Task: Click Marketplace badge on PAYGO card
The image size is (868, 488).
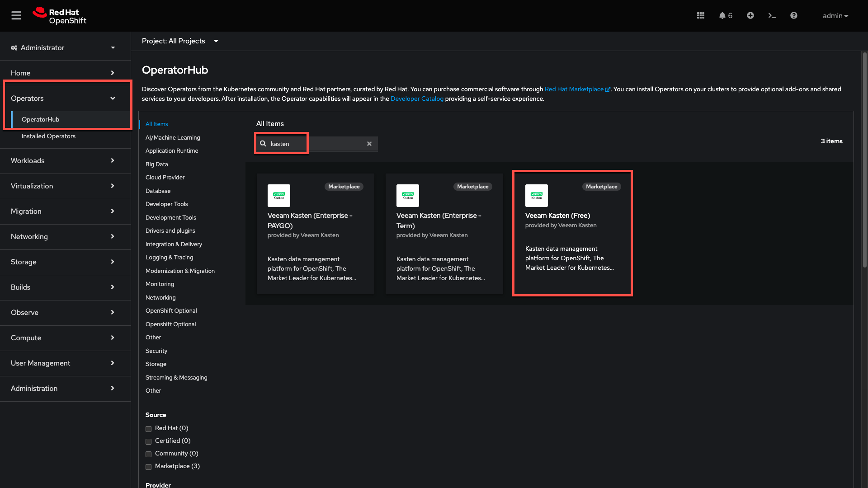Action: (x=344, y=187)
